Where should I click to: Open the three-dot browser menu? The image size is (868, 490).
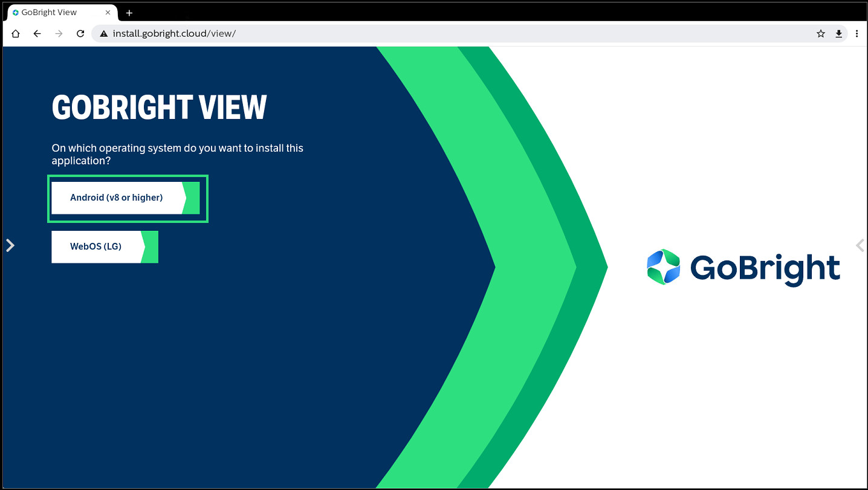[857, 34]
